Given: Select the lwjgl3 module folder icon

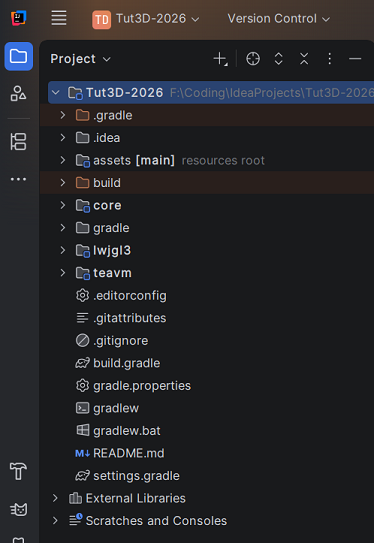Looking at the screenshot, I should coord(83,250).
